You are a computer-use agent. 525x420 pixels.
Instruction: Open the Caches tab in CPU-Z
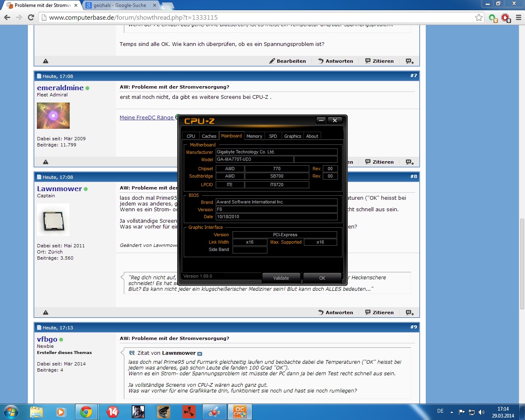coord(209,136)
